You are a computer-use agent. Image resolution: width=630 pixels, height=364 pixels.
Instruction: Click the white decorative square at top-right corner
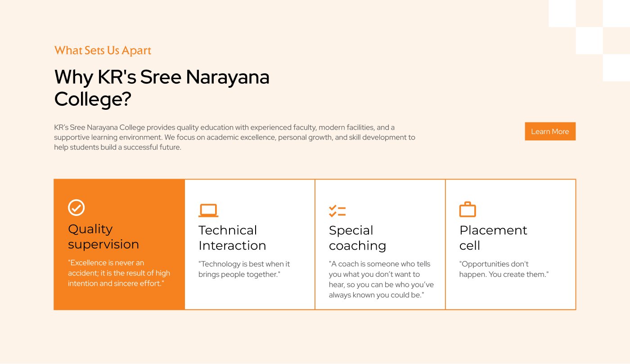pyautogui.click(x=616, y=13)
